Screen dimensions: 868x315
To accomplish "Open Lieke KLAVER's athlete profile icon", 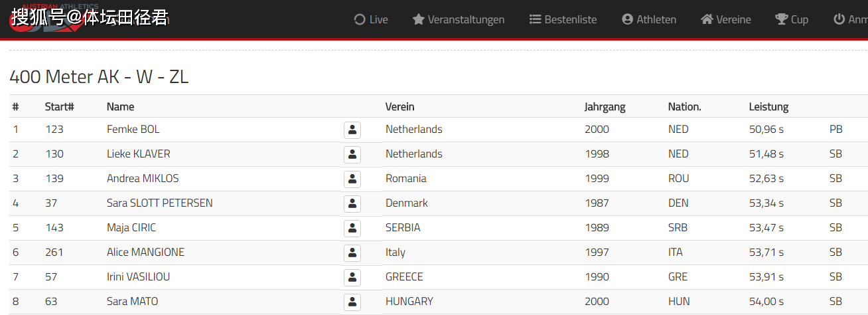I will (352, 154).
